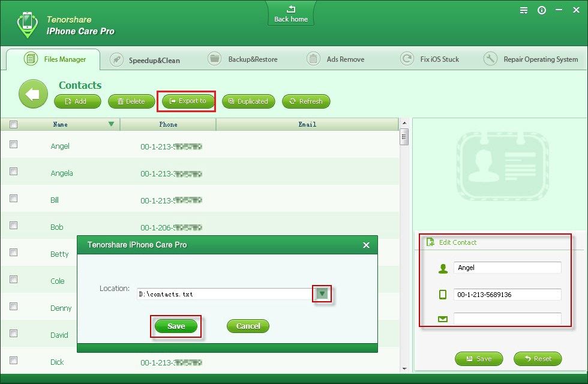Click the Phone column header
This screenshot has height=384, width=588.
click(168, 125)
